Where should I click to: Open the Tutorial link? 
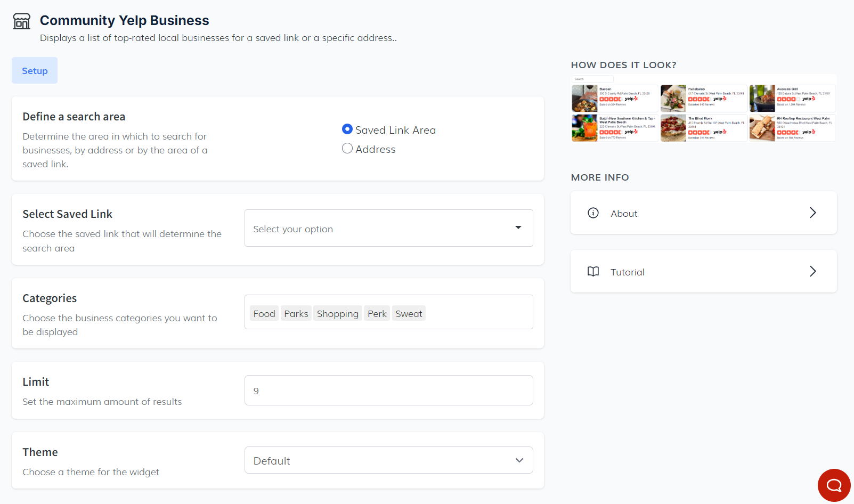(703, 272)
